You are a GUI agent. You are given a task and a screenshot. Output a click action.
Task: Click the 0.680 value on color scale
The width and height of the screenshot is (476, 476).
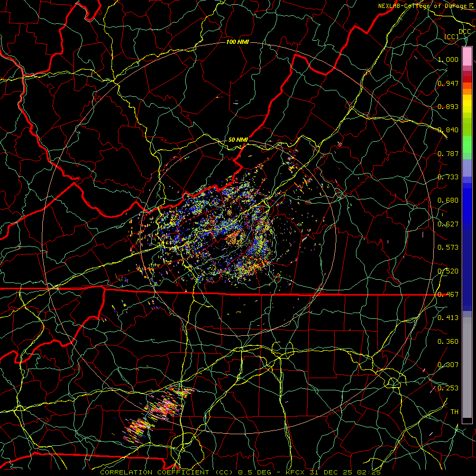448,200
